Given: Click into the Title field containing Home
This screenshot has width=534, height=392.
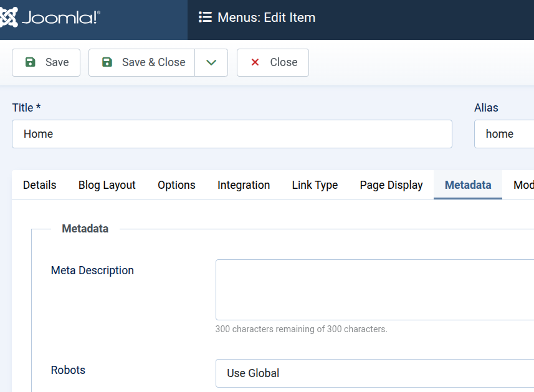Looking at the screenshot, I should pos(232,134).
